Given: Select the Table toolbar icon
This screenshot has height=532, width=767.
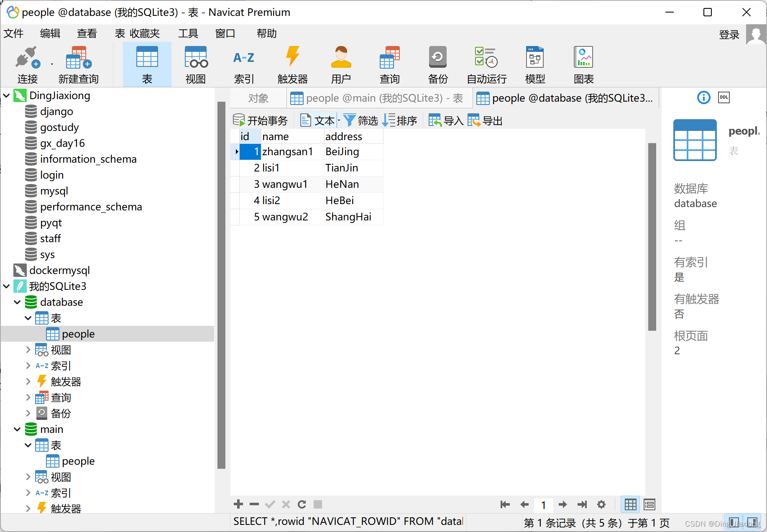Looking at the screenshot, I should click(x=147, y=58).
